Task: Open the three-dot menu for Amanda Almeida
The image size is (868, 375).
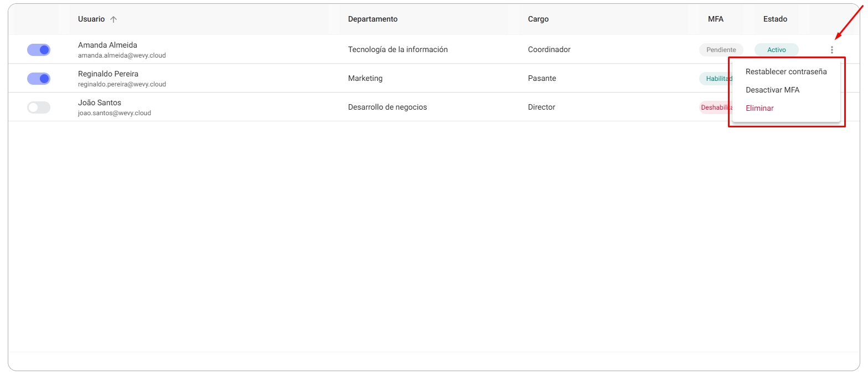Action: (831, 50)
